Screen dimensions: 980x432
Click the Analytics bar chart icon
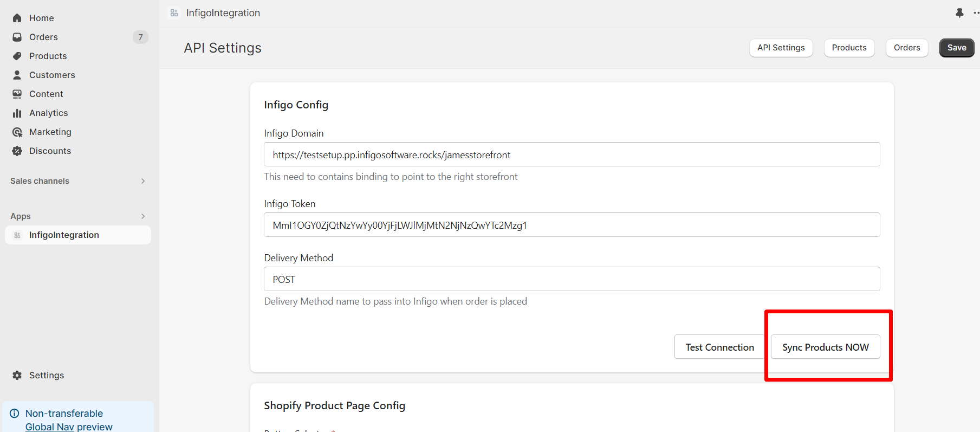(17, 113)
